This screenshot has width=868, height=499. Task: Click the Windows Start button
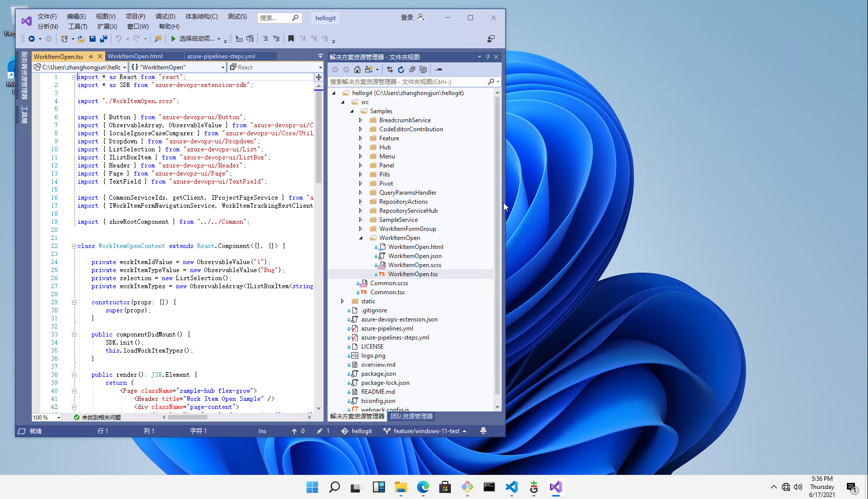[312, 487]
